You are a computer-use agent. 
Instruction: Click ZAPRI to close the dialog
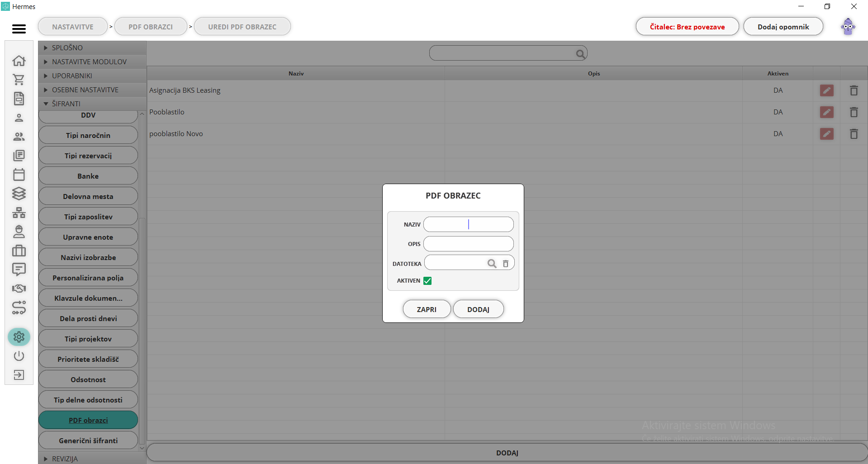click(427, 309)
